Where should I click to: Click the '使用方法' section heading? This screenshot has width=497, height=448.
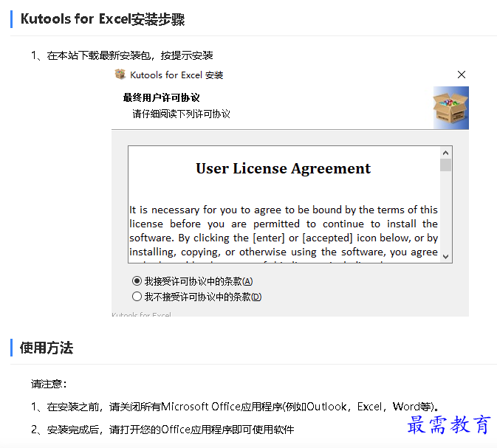pos(47,348)
